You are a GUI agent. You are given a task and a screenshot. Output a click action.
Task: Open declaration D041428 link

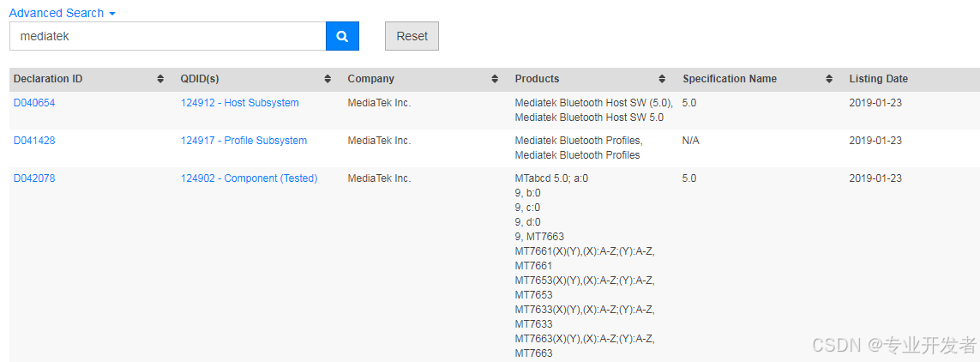coord(34,141)
